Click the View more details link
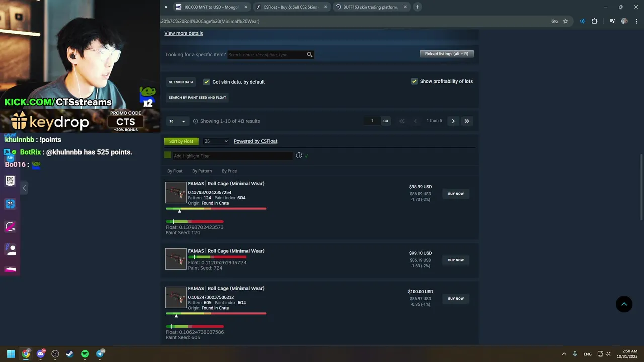 pyautogui.click(x=184, y=33)
